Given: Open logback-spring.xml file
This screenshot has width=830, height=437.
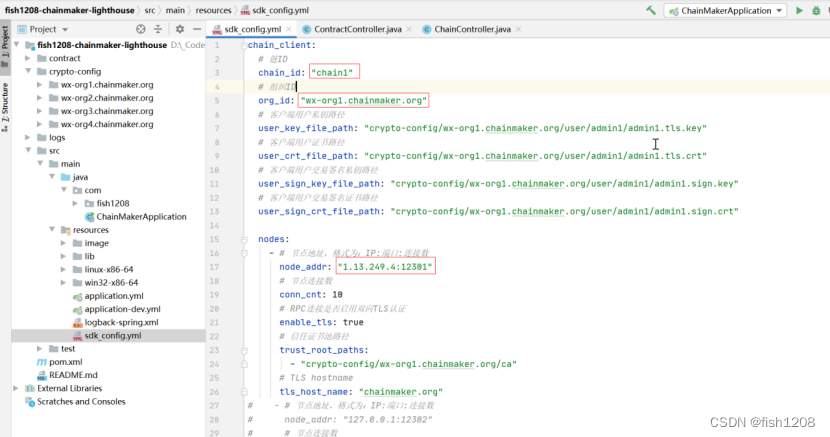Looking at the screenshot, I should [x=121, y=322].
